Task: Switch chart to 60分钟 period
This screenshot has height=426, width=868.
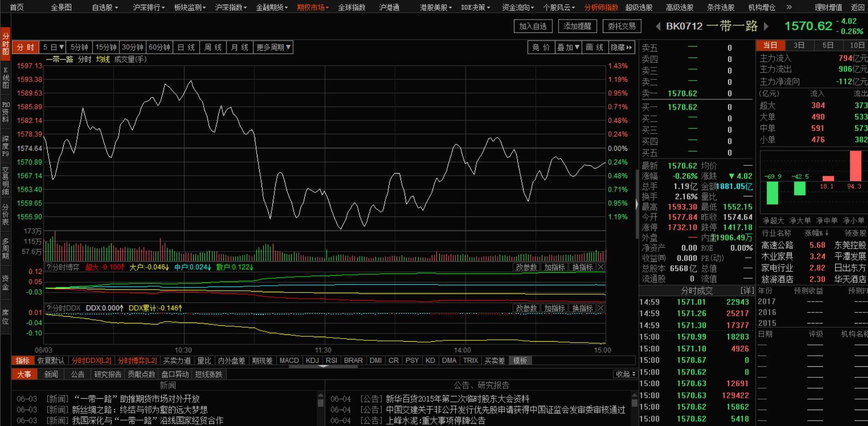Action: click(159, 47)
